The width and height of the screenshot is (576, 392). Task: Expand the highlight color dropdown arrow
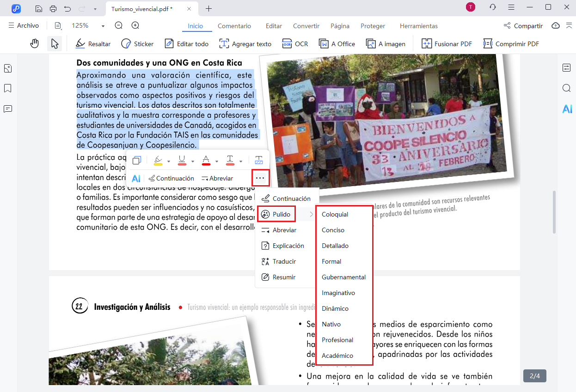tap(169, 161)
